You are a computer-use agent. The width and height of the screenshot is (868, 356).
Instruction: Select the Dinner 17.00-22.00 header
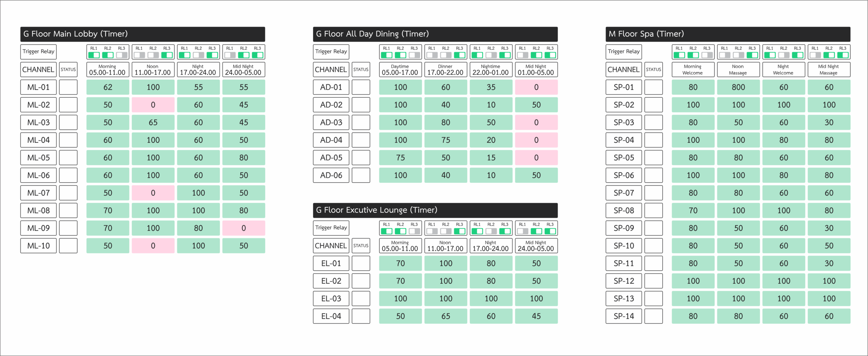pos(446,70)
